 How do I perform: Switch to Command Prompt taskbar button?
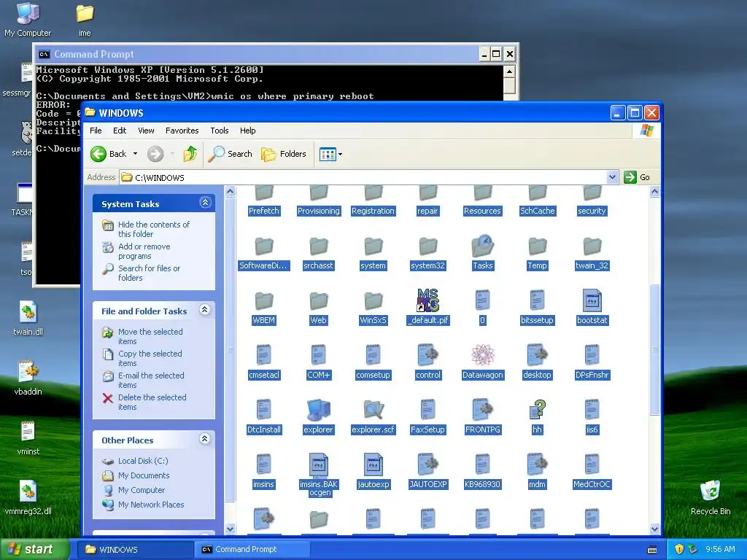(252, 549)
